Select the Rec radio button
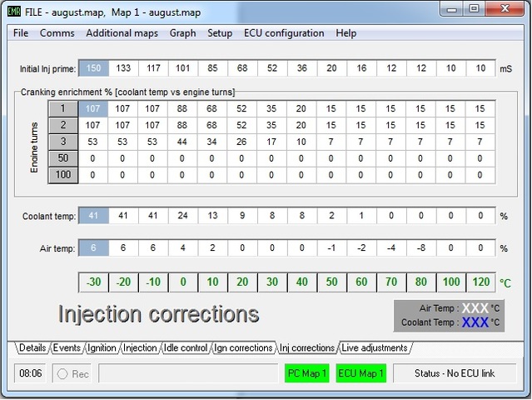The image size is (532, 400). pos(62,373)
